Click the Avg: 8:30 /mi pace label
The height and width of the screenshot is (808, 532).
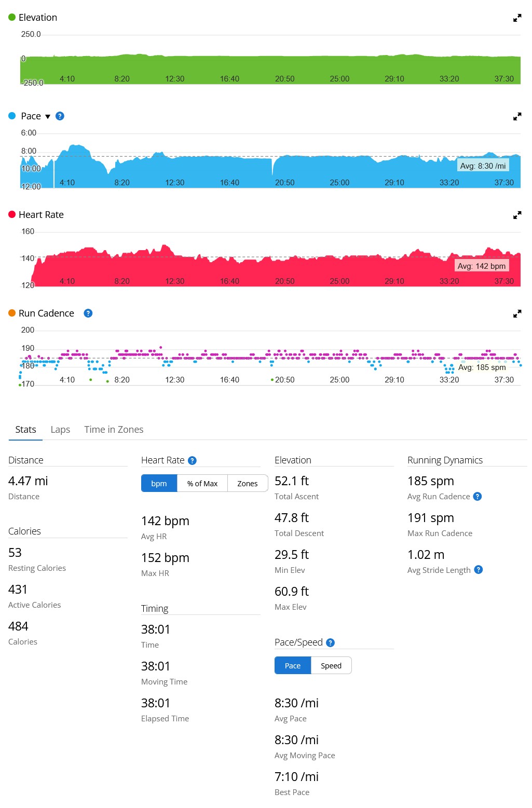click(483, 166)
